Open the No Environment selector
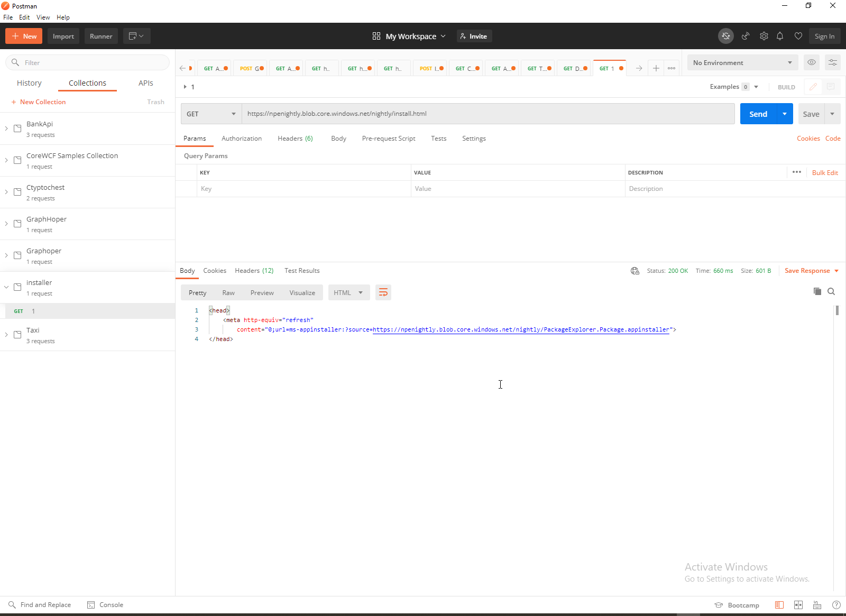Screen dimensions: 846x616 (743, 62)
